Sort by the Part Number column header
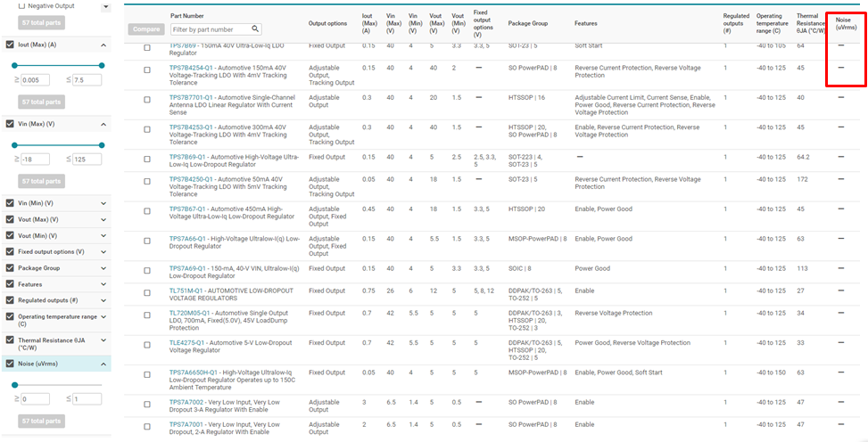Image resolution: width=868 pixels, height=442 pixels. [x=187, y=16]
